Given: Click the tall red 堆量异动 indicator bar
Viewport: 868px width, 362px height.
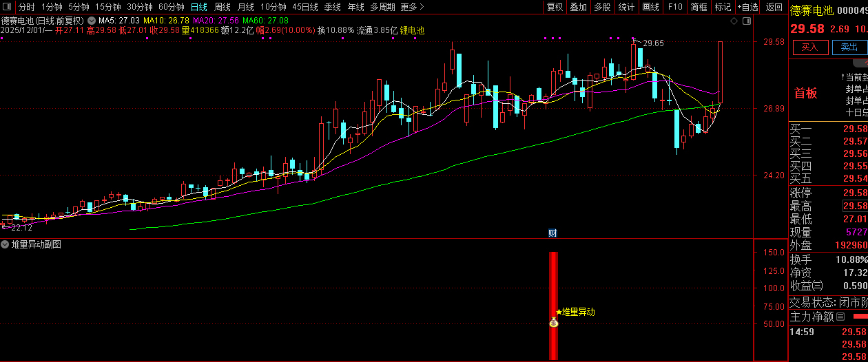Looking at the screenshot, I should [x=553, y=306].
